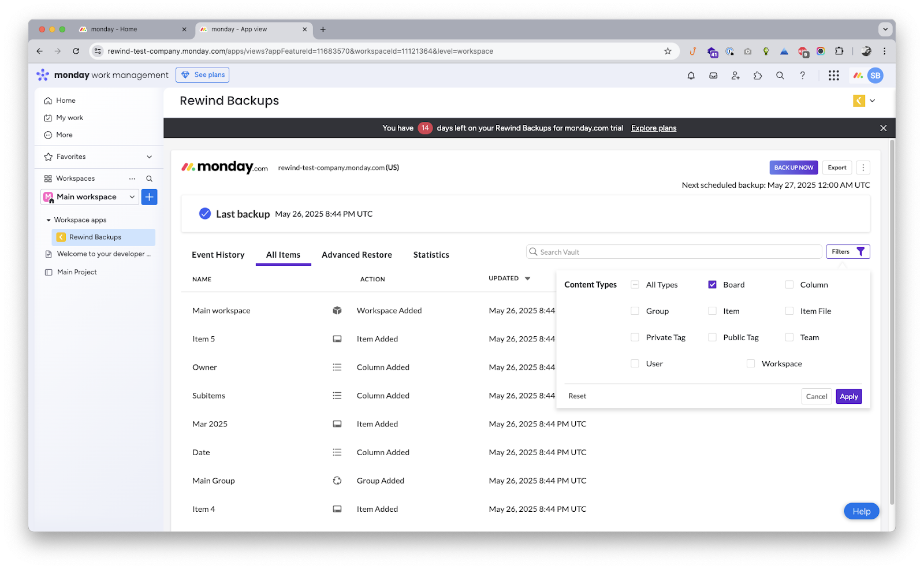The height and width of the screenshot is (569, 924).
Task: Open the Explore plans link
Action: pyautogui.click(x=653, y=128)
